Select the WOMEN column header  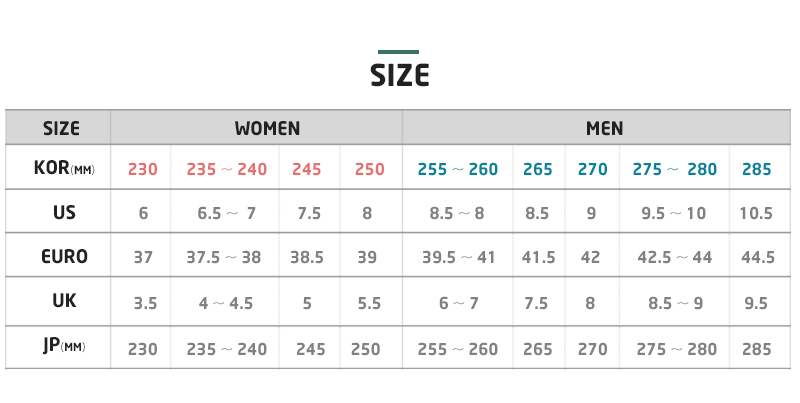[267, 129]
